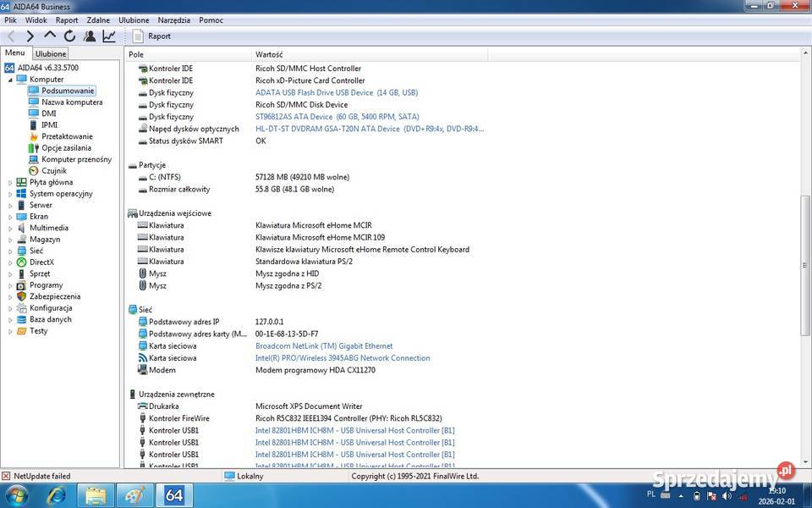Expand the DirectX tree branch
Screen dimensions: 812x508
[8, 262]
